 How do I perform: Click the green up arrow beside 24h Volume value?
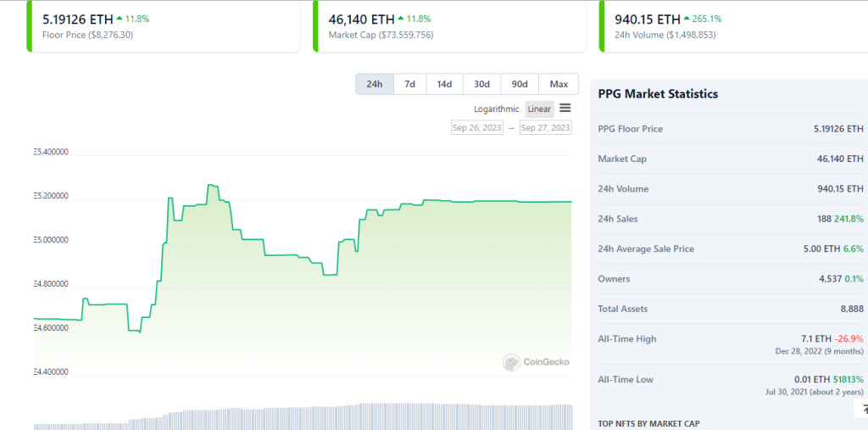[x=687, y=19]
